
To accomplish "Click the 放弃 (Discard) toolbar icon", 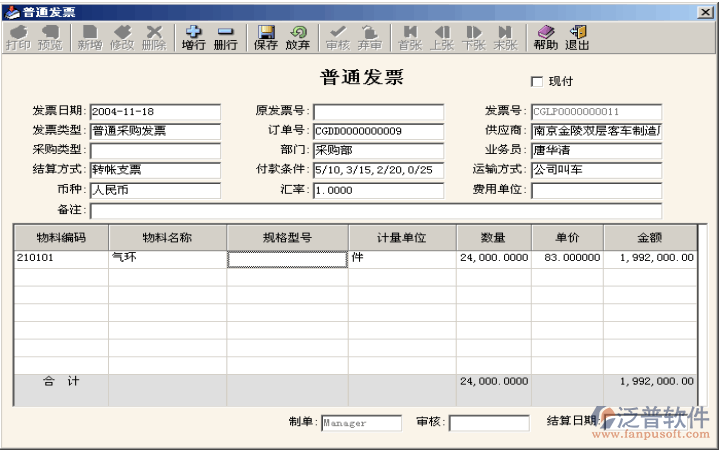I will click(298, 37).
